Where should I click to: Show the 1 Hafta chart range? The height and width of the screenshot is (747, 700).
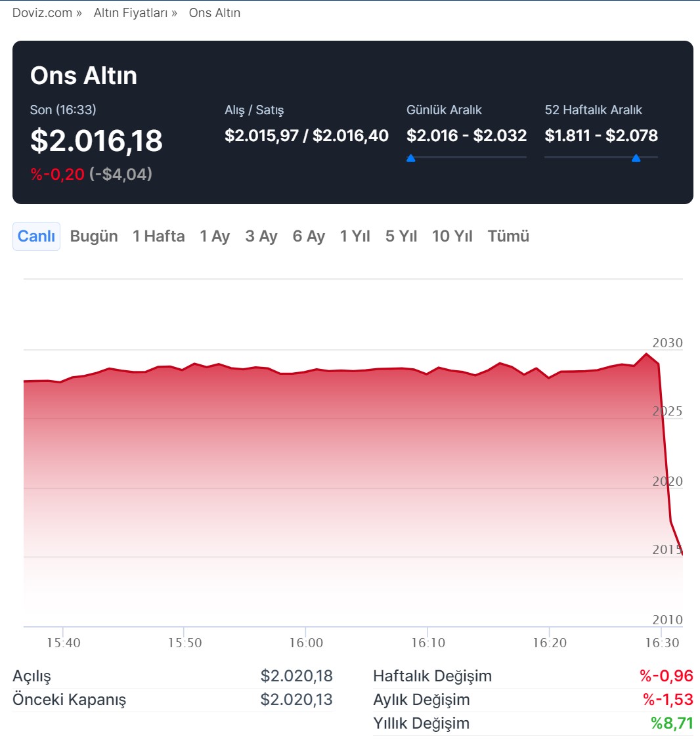pyautogui.click(x=158, y=236)
